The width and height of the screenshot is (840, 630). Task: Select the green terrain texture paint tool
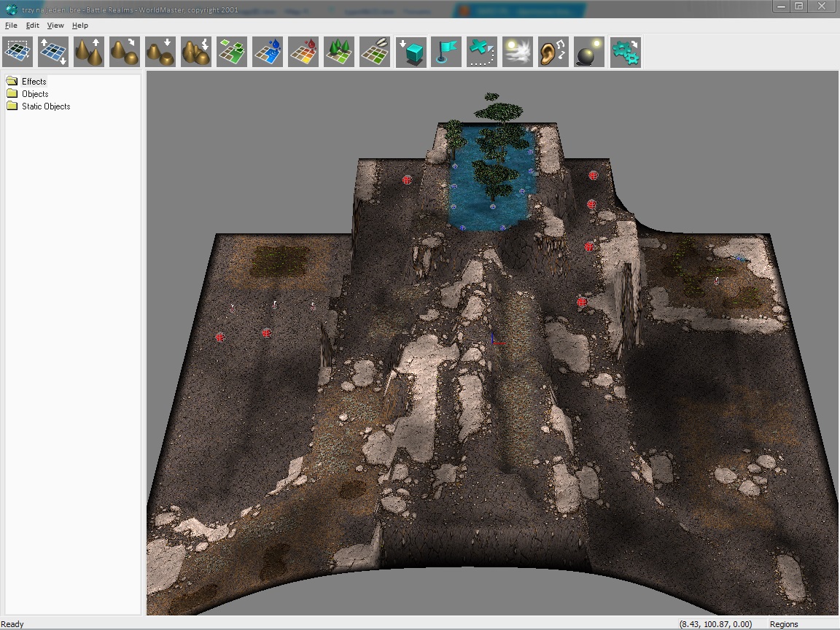pos(232,52)
